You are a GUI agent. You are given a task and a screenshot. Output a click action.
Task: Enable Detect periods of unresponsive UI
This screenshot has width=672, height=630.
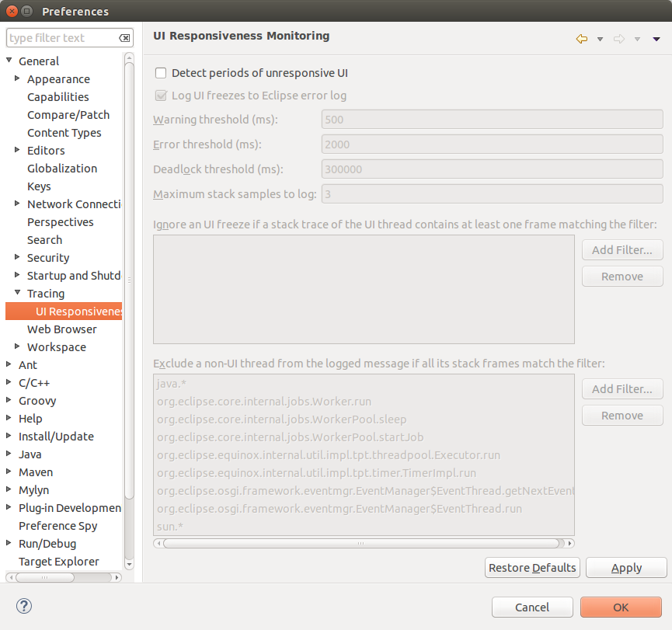point(161,73)
